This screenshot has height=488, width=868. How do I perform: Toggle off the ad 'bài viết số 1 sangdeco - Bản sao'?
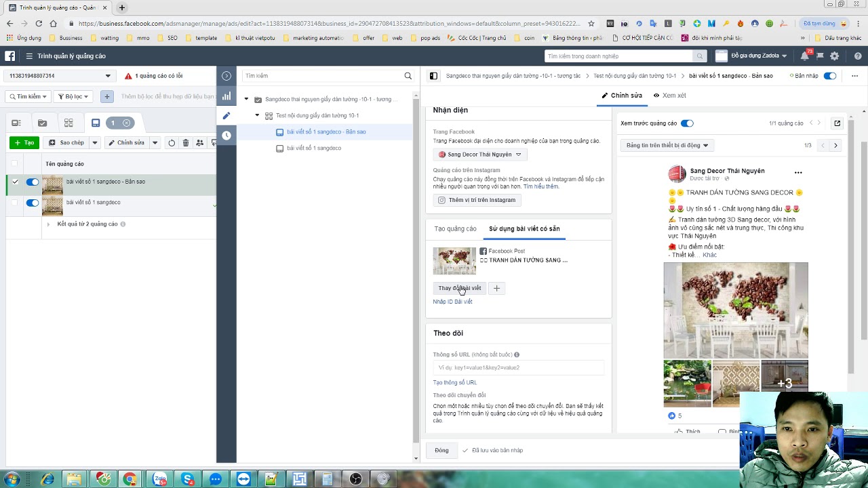(x=33, y=182)
